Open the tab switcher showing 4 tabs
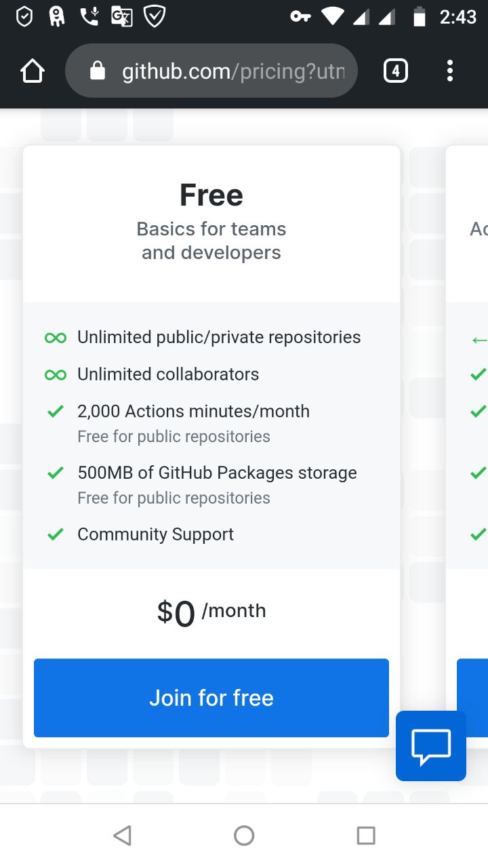The height and width of the screenshot is (868, 488). (396, 71)
